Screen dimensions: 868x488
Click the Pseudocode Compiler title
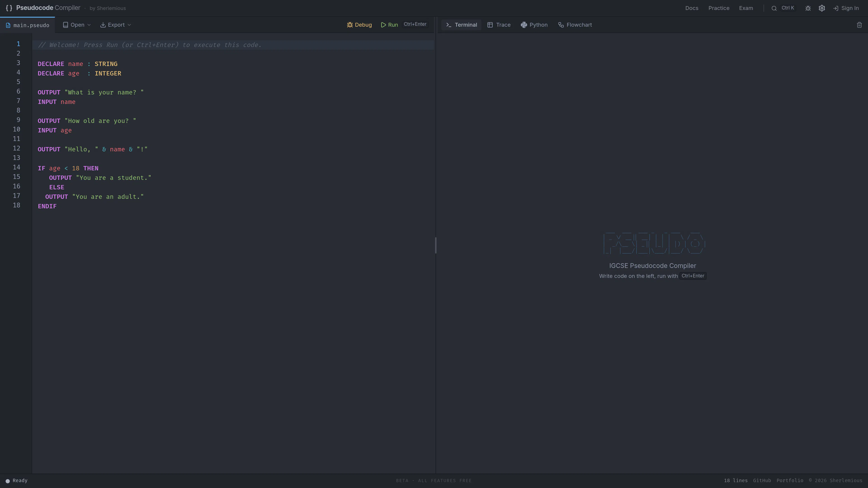(48, 8)
